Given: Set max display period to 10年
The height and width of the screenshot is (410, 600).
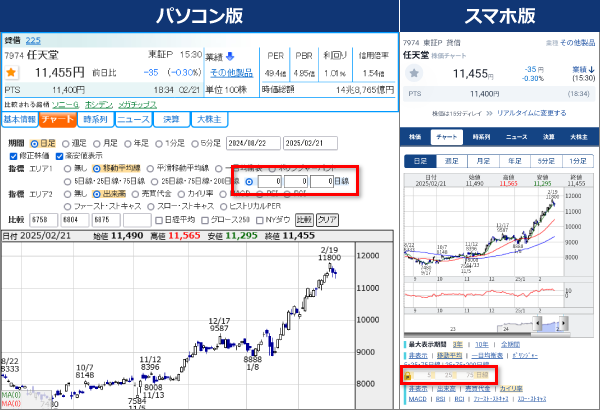Looking at the screenshot, I should pyautogui.click(x=481, y=345).
